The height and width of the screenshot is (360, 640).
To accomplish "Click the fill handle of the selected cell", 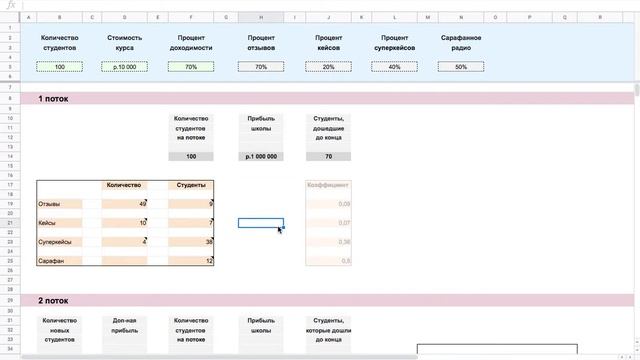I will pyautogui.click(x=284, y=228).
